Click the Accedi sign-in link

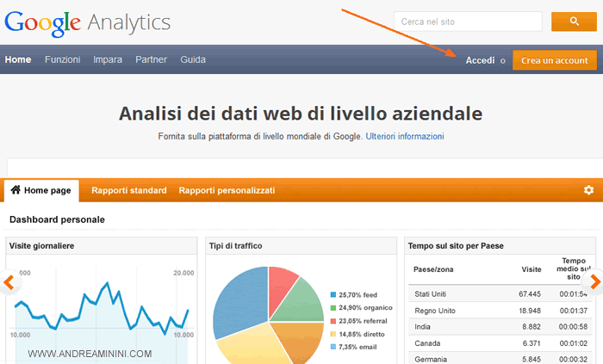click(x=480, y=60)
